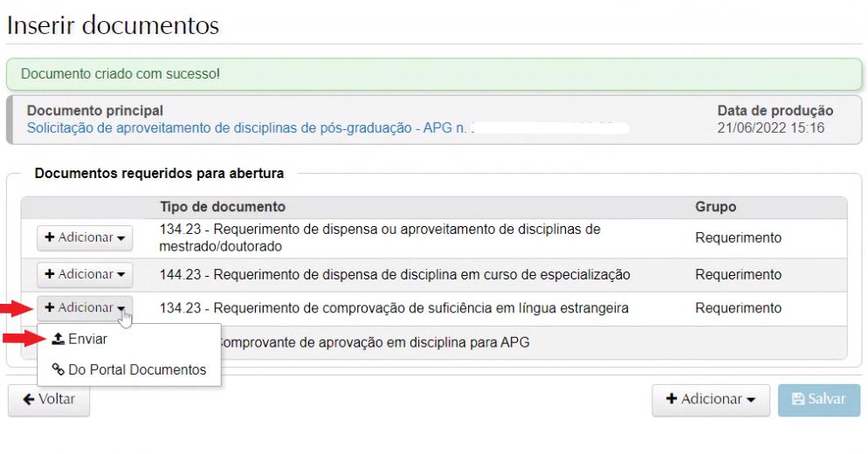Select Enviar from the open dropdown menu
868x454 pixels.
tap(87, 339)
